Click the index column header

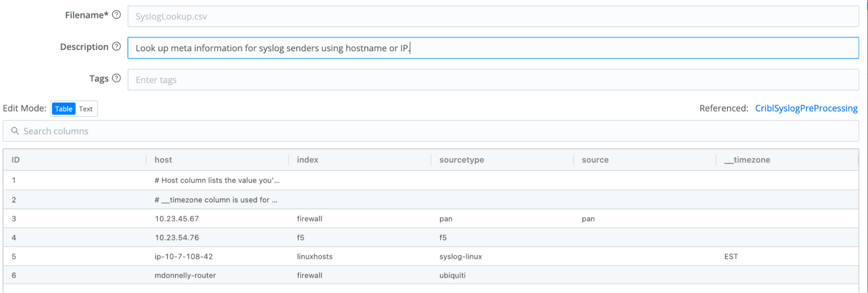[x=307, y=160]
